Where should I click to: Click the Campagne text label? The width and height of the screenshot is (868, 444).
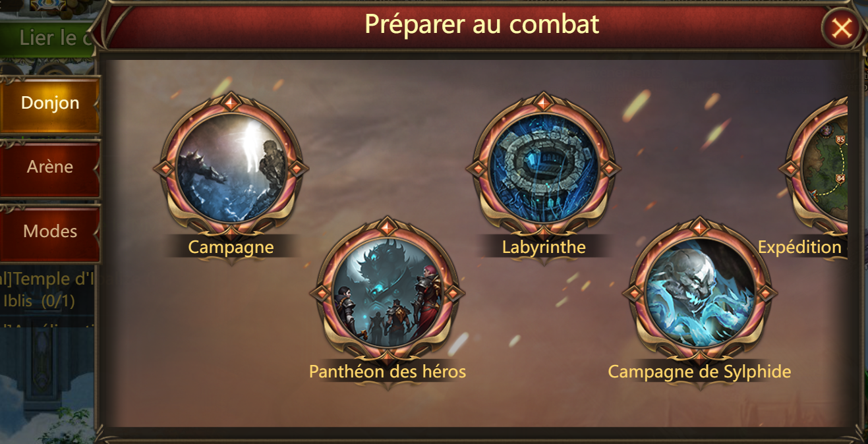[231, 247]
